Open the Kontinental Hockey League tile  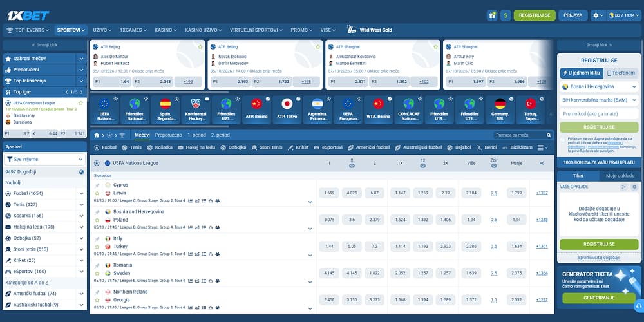point(196,109)
